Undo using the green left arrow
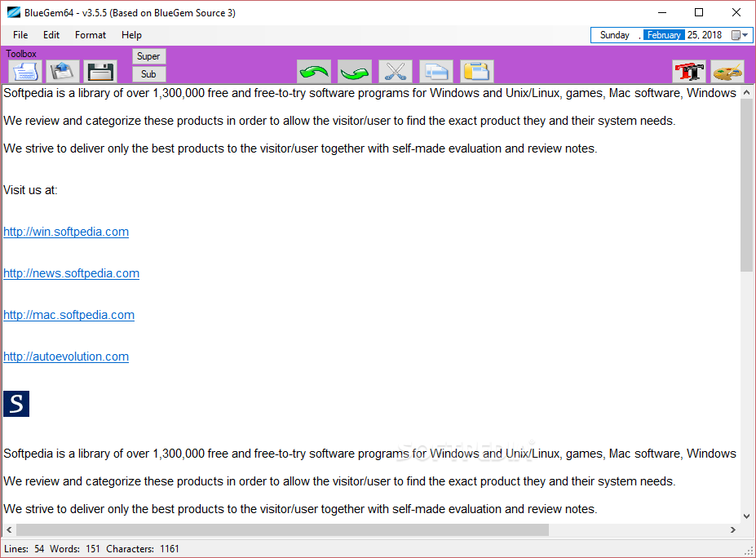Image resolution: width=756 pixels, height=558 pixels. 314,72
